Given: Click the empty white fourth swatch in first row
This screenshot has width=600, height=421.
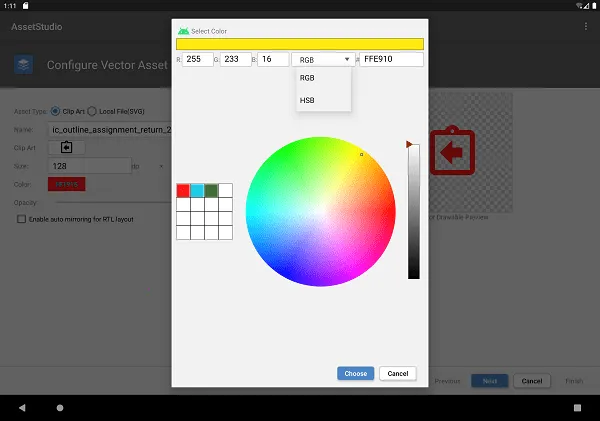Looking at the screenshot, I should click(x=225, y=190).
